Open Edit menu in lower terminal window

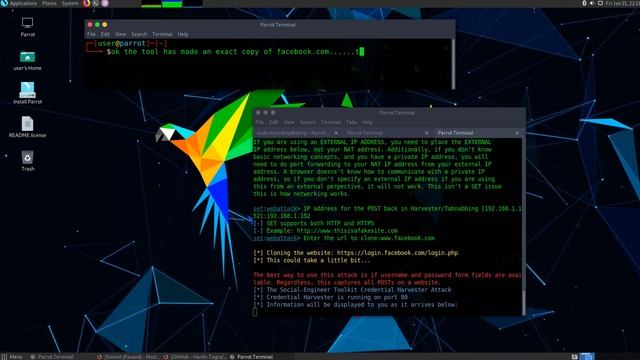[x=273, y=122]
